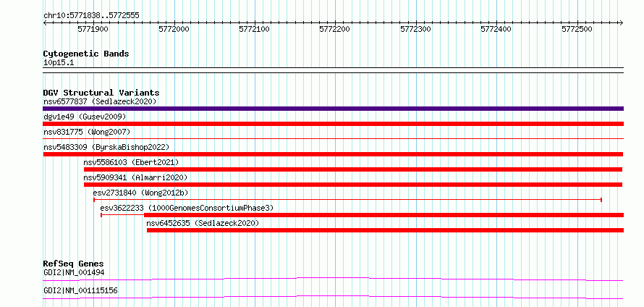Open the DGV Structural Variants track title

click(101, 93)
